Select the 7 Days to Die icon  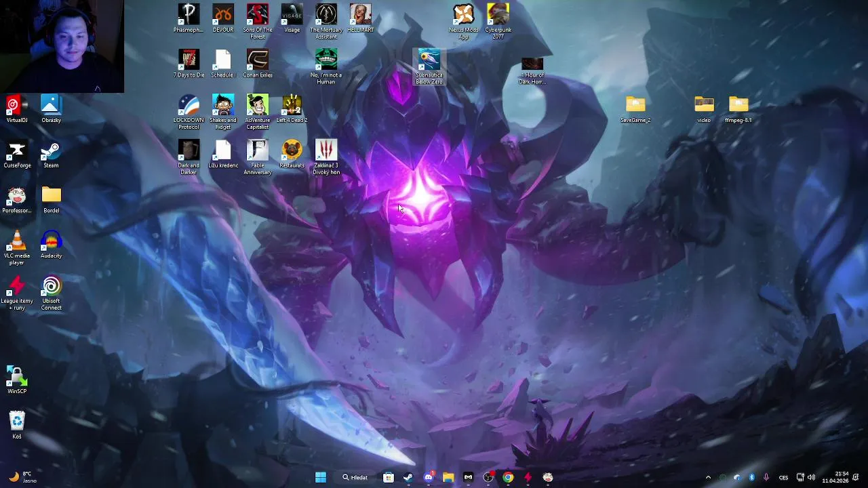point(189,64)
